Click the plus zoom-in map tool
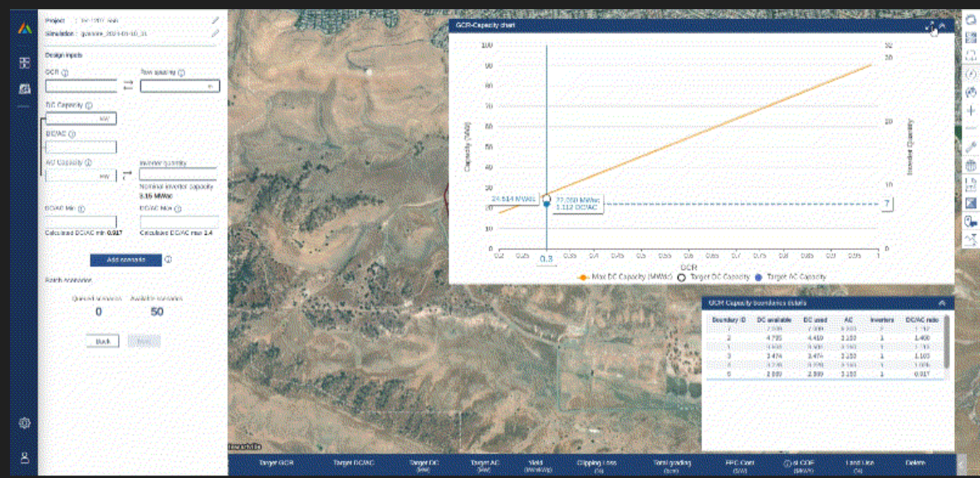 click(x=971, y=110)
